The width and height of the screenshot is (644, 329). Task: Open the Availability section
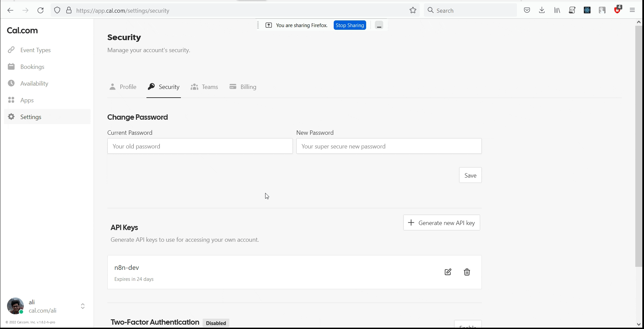34,83
